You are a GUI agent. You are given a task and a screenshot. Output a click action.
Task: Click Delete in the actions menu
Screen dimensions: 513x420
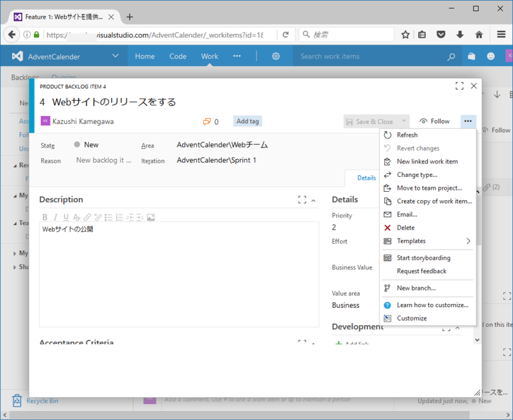point(427,228)
